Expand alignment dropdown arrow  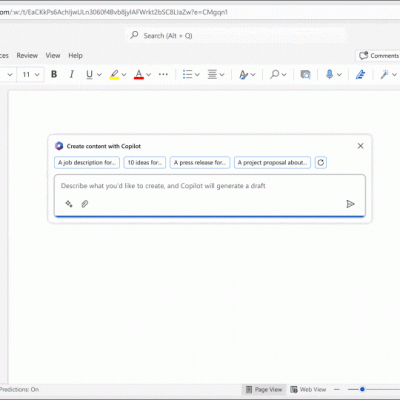click(x=222, y=74)
